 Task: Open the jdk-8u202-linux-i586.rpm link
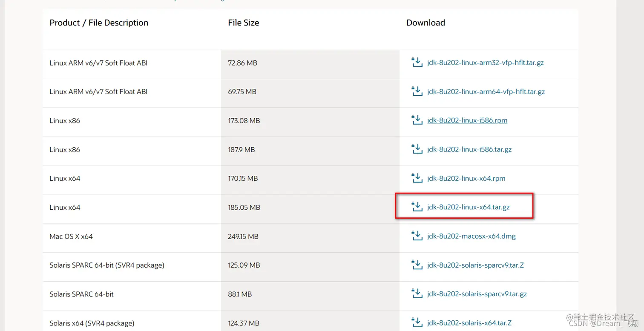pos(467,120)
